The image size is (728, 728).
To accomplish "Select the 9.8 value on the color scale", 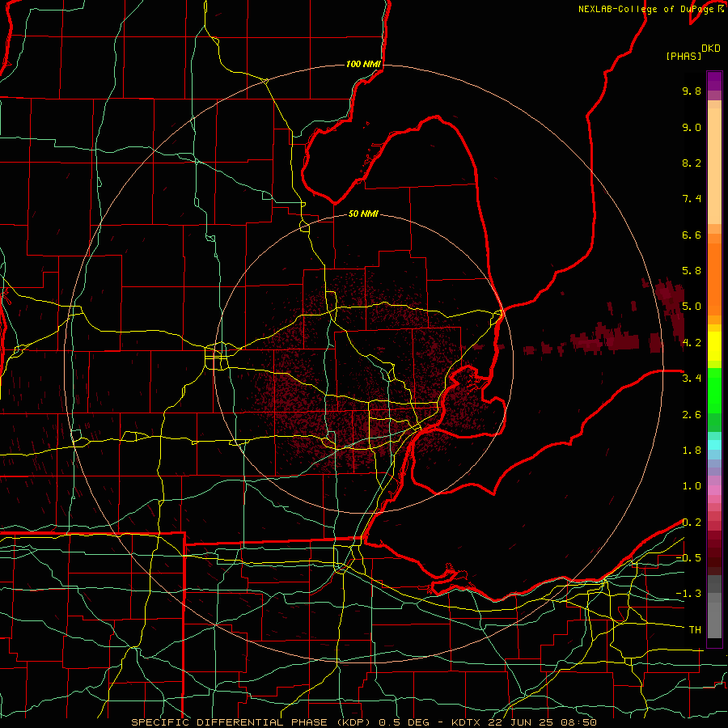I will 692,91.
